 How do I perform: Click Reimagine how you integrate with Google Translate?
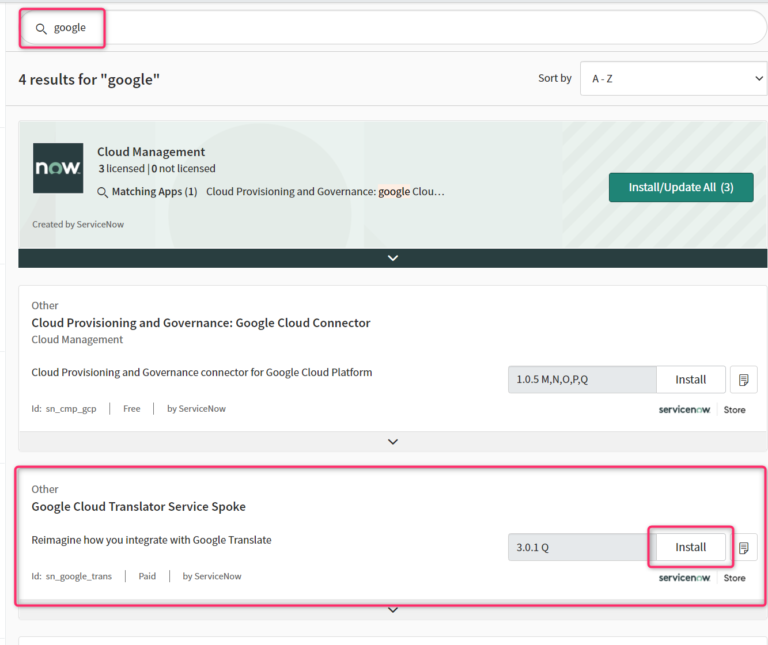151,540
